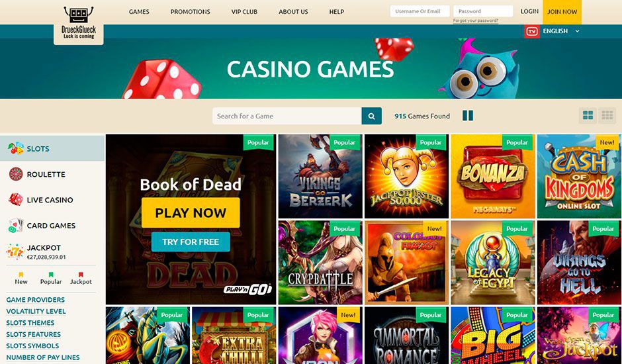Click the magnifier search button
Image resolution: width=622 pixels, height=364 pixels.
[x=372, y=116]
